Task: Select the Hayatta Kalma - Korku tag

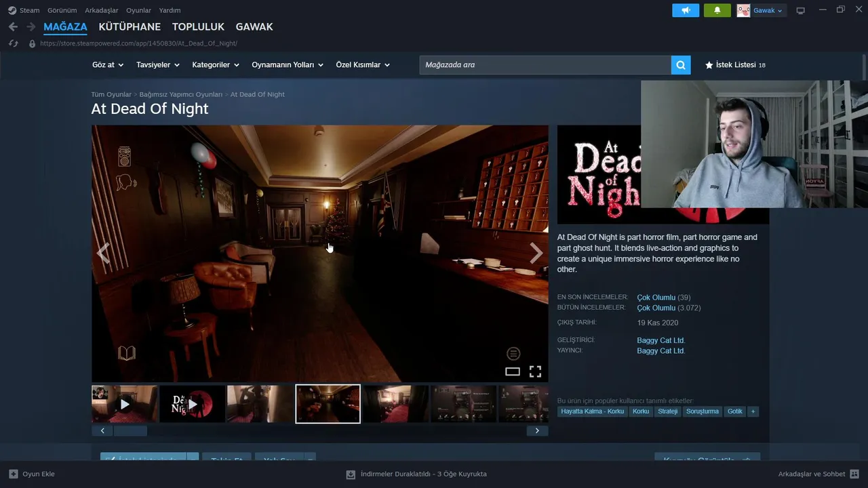Action: 593,411
